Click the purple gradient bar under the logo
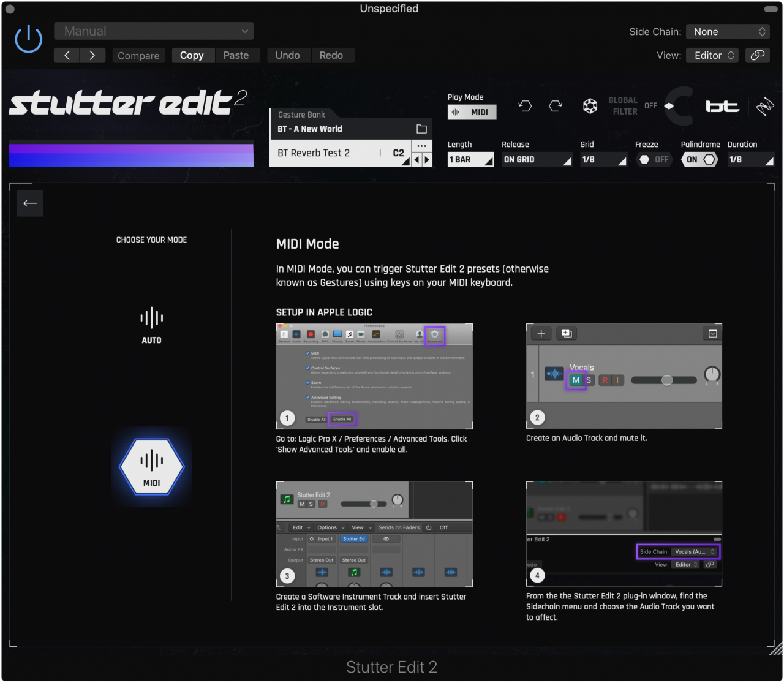 click(x=130, y=155)
